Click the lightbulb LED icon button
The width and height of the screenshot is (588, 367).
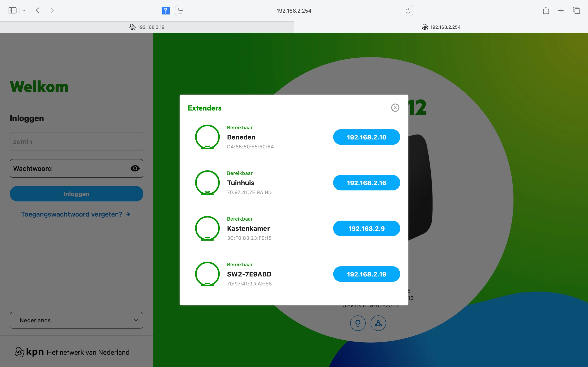pyautogui.click(x=358, y=323)
